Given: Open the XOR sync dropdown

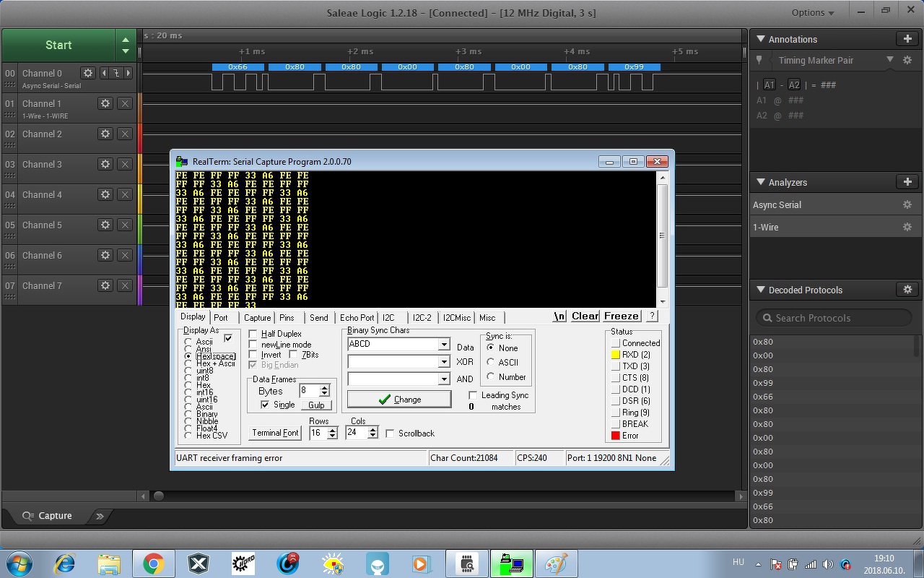Looking at the screenshot, I should (x=444, y=361).
